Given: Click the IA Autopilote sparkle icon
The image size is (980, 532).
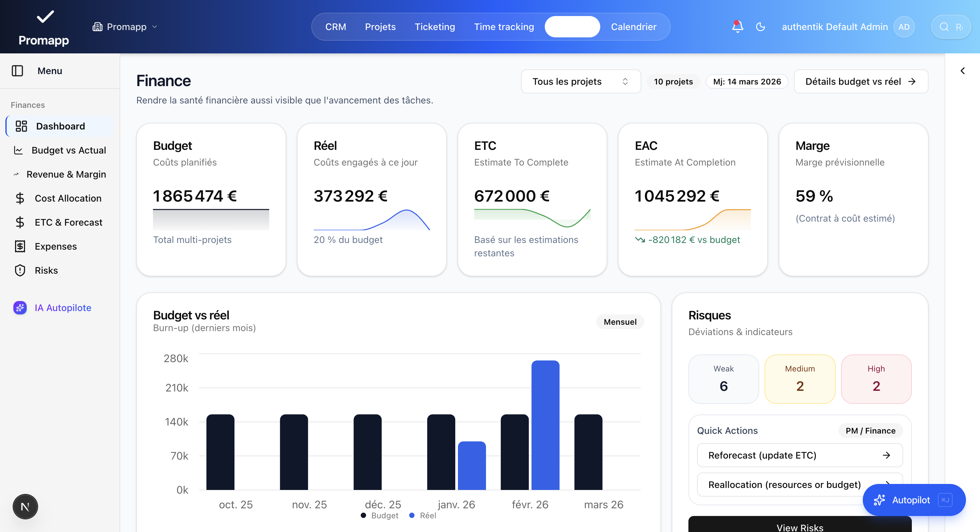Looking at the screenshot, I should pos(20,307).
